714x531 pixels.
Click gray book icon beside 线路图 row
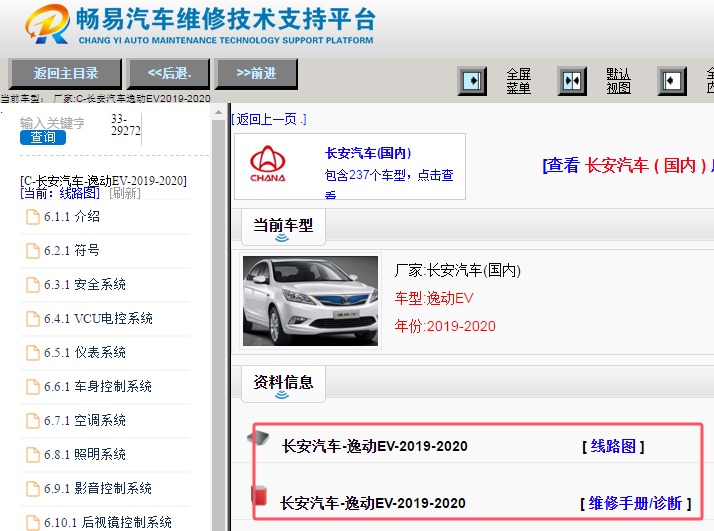[x=258, y=438]
